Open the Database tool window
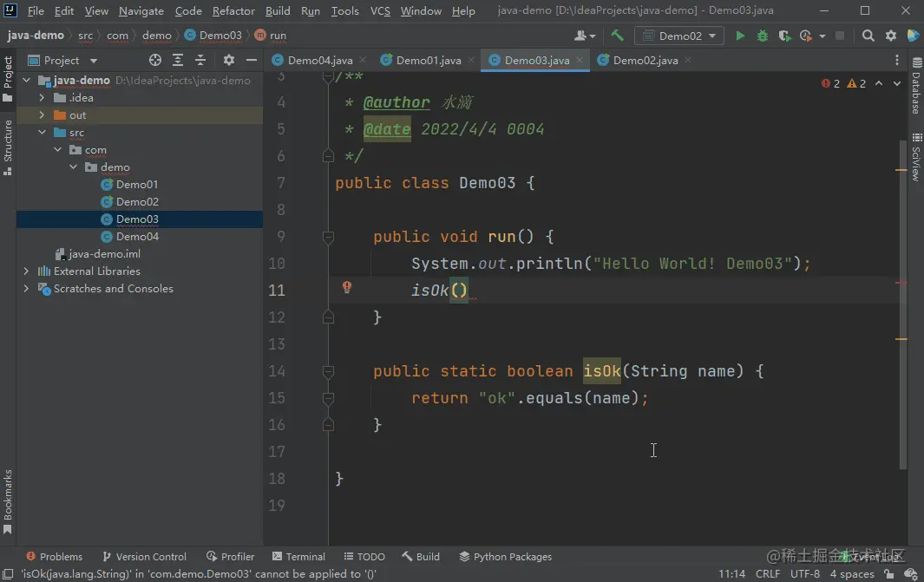The image size is (924, 582). [x=916, y=85]
